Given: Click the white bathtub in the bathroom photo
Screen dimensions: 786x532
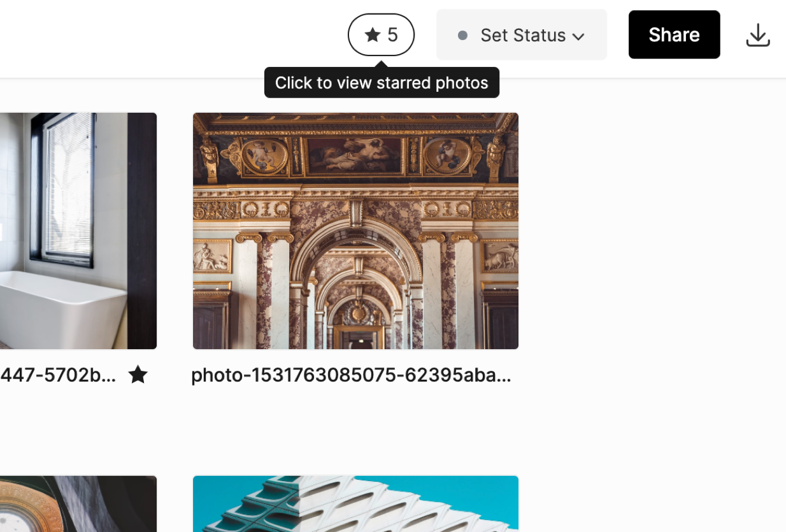Looking at the screenshot, I should pos(64,312).
